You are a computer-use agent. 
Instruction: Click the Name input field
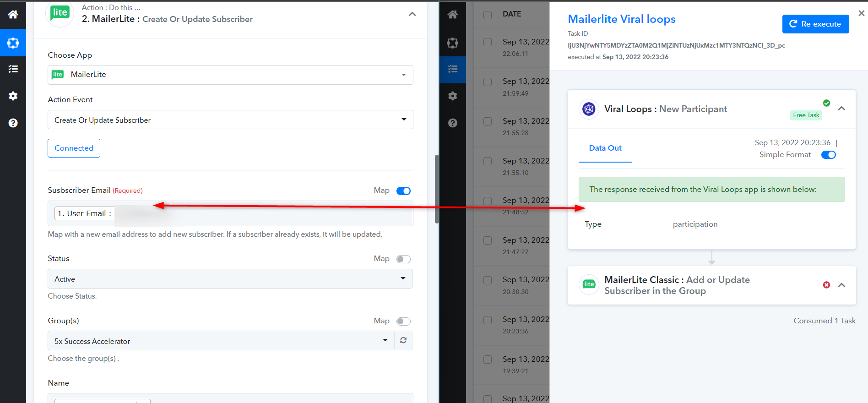coord(230,398)
